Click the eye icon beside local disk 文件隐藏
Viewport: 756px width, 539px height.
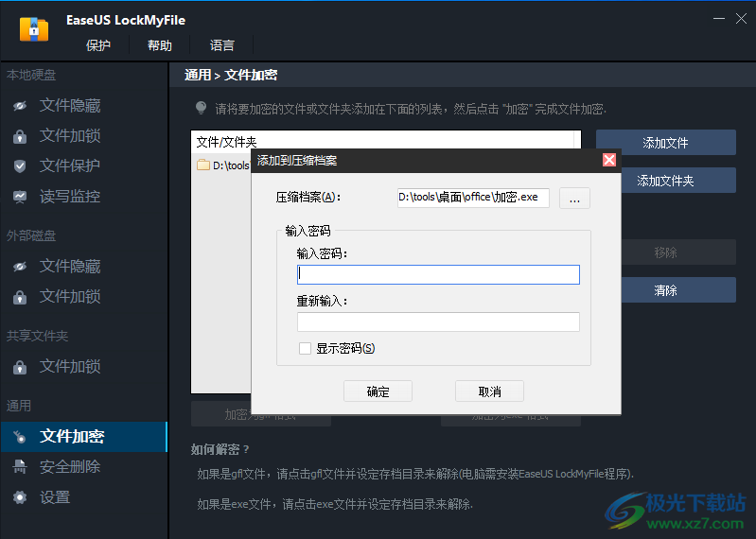(20, 106)
